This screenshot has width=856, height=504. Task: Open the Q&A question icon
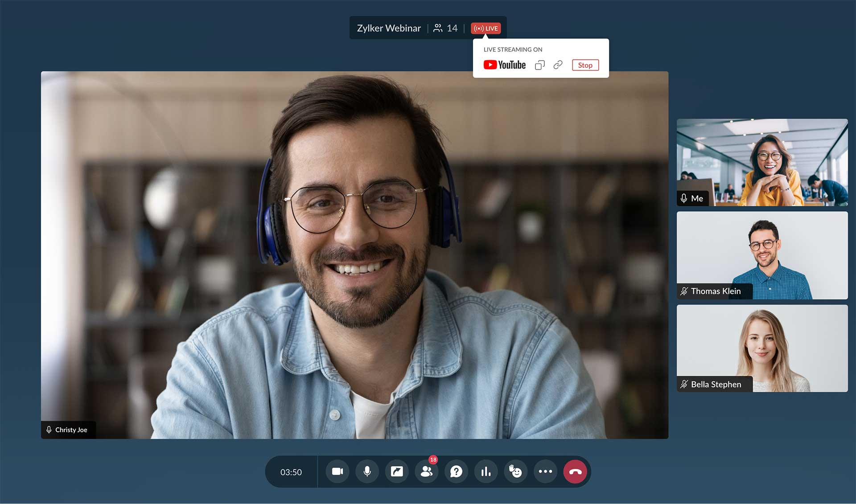click(456, 471)
